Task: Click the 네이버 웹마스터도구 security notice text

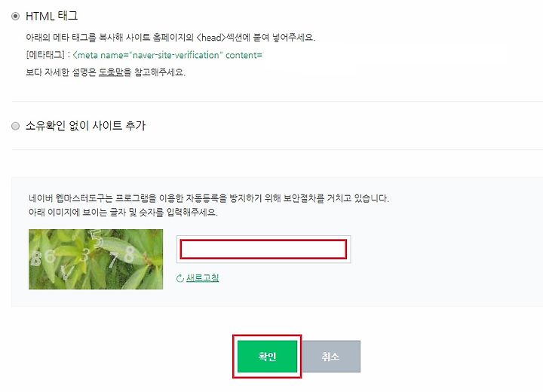Action: tap(209, 198)
